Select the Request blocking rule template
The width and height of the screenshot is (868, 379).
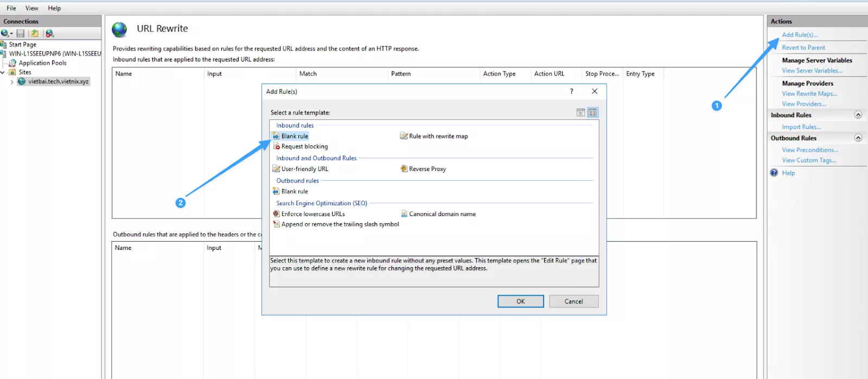click(x=304, y=147)
